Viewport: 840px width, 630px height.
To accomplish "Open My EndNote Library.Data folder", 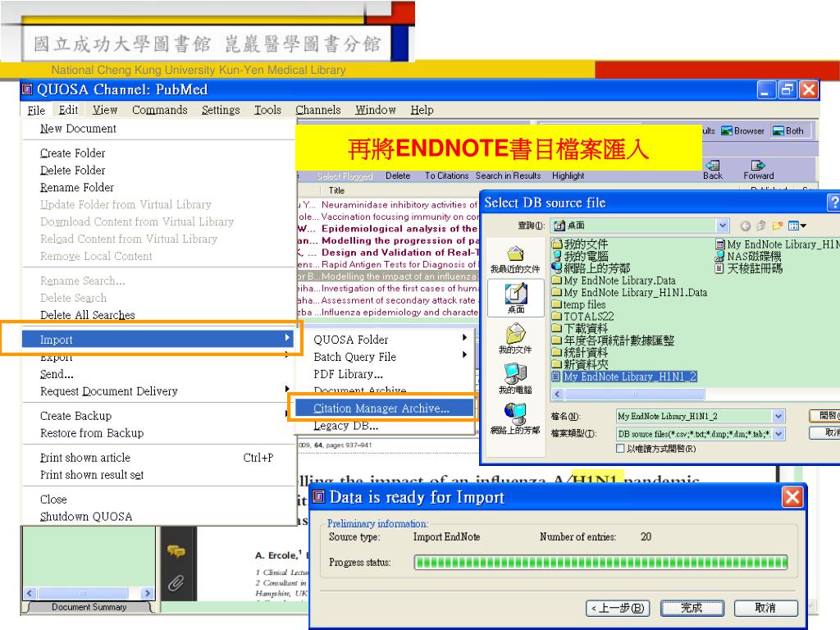I will [x=614, y=281].
